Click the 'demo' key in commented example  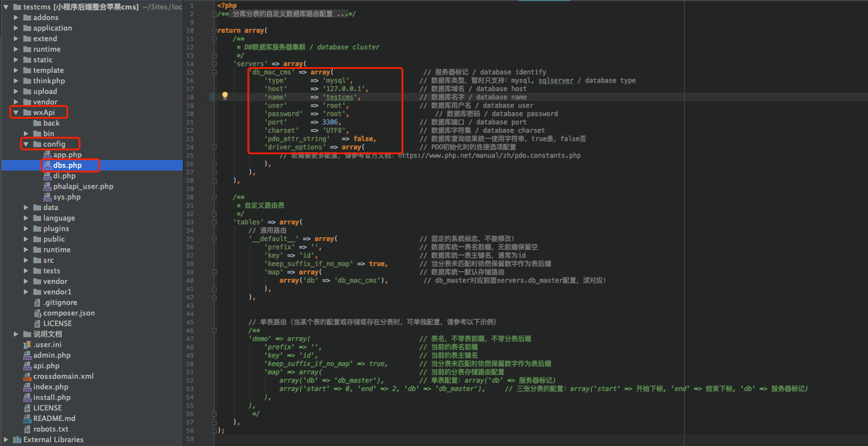[260, 339]
